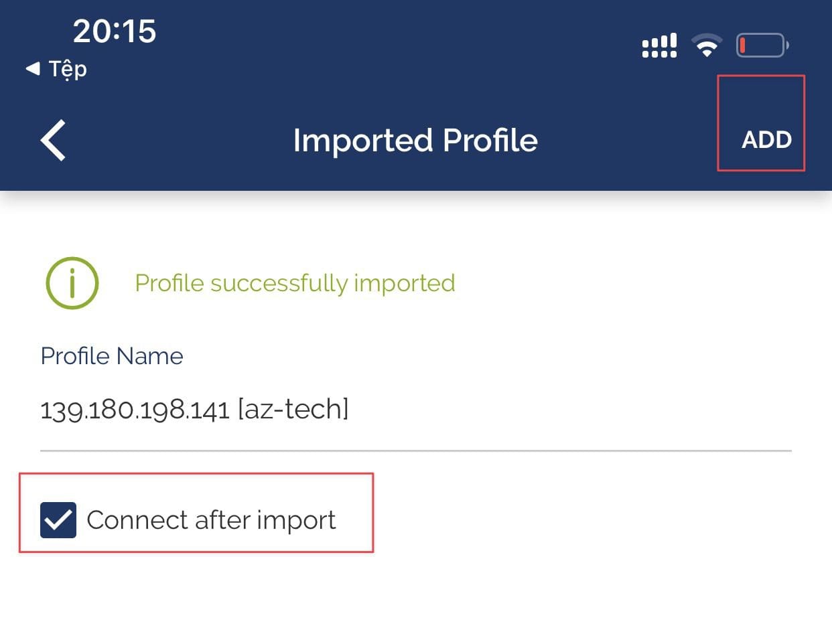
Task: Tap the profile name 139.180.198.141 [az-tech]
Action: point(195,408)
